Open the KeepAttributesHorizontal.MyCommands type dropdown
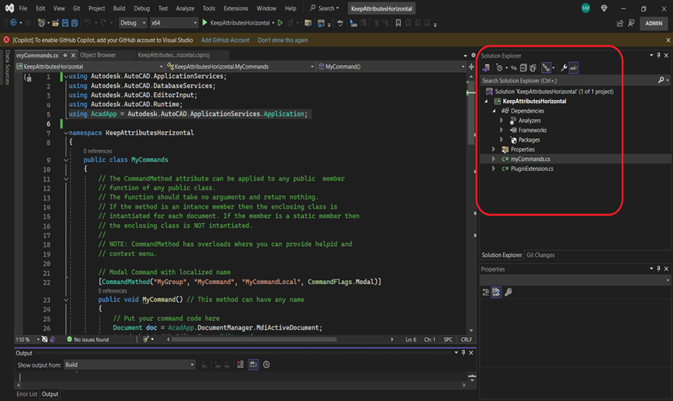The height and width of the screenshot is (401, 673). click(x=240, y=67)
